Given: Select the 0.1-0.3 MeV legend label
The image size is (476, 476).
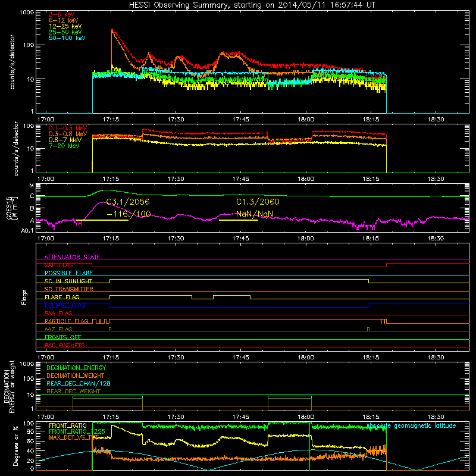Looking at the screenshot, I should coord(68,128).
